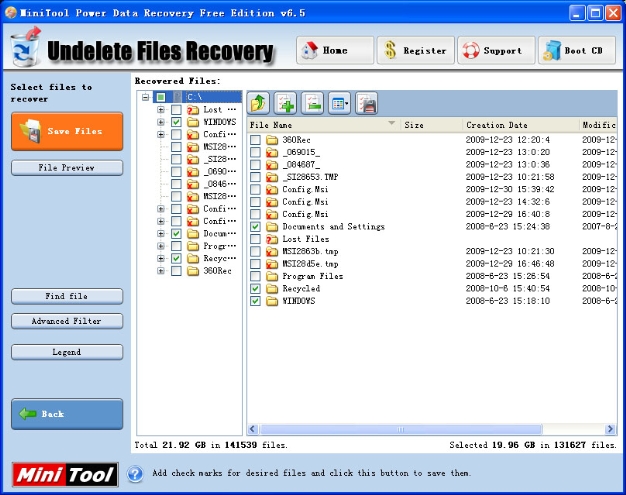The width and height of the screenshot is (626, 495).
Task: Click folder icon of Lost Files row
Action: tap(272, 239)
